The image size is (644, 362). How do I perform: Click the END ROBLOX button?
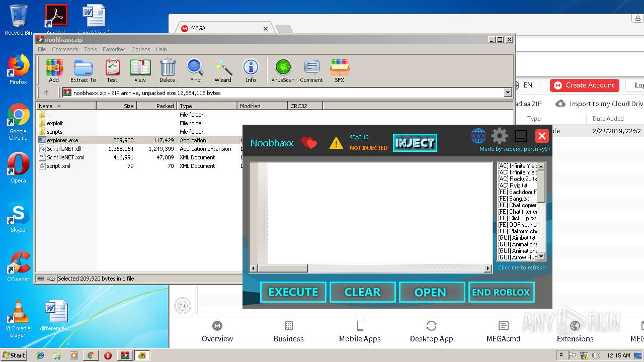coord(501,292)
